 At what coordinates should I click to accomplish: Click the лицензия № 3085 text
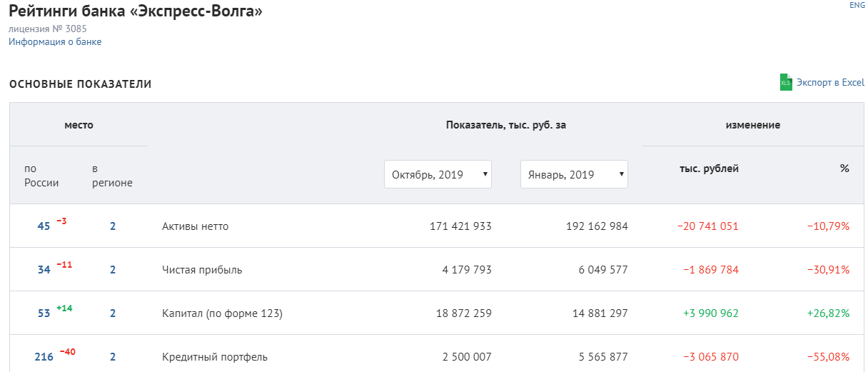[48, 29]
